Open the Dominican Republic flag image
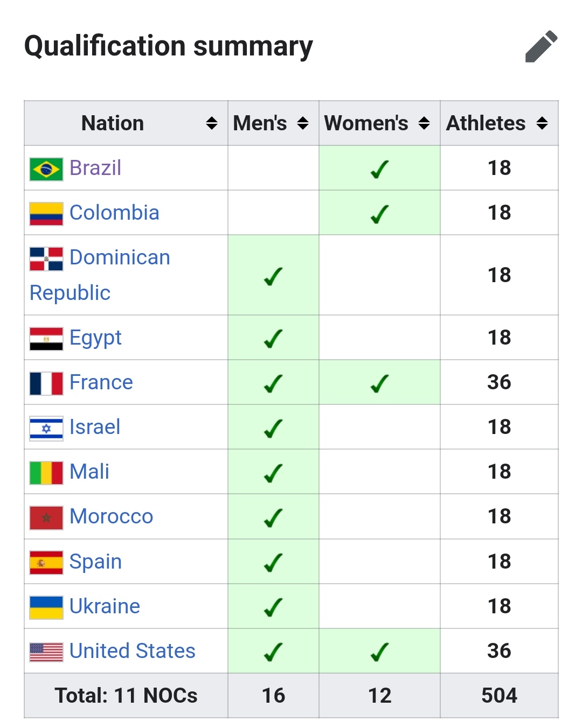The image size is (582, 728). [46, 259]
